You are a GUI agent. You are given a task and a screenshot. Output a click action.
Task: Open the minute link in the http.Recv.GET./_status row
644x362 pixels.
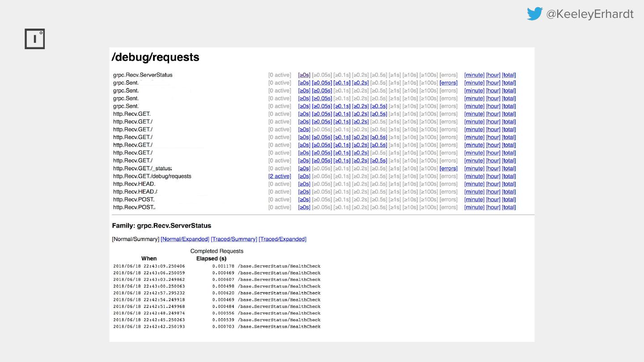click(475, 168)
